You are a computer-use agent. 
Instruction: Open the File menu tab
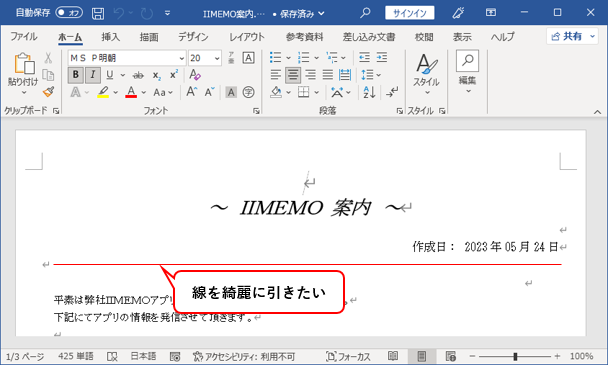click(24, 37)
